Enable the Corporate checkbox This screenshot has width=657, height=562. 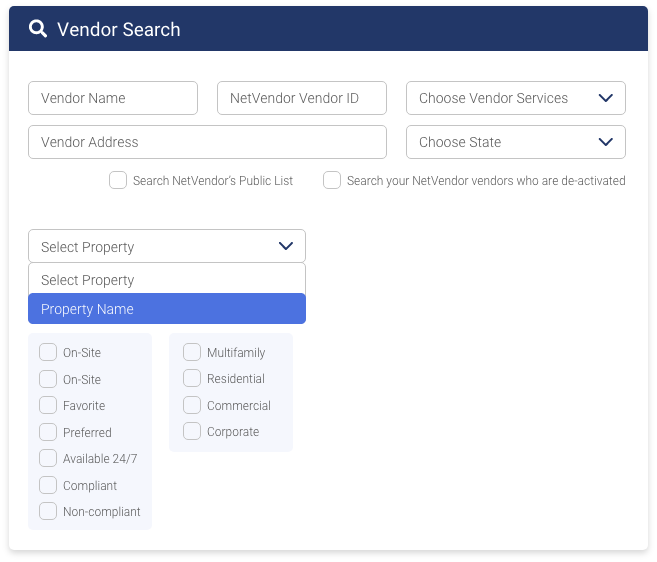tap(192, 432)
